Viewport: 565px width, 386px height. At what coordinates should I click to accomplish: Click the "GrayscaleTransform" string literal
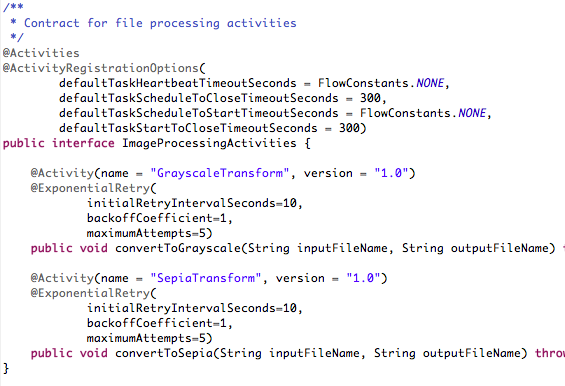220,173
